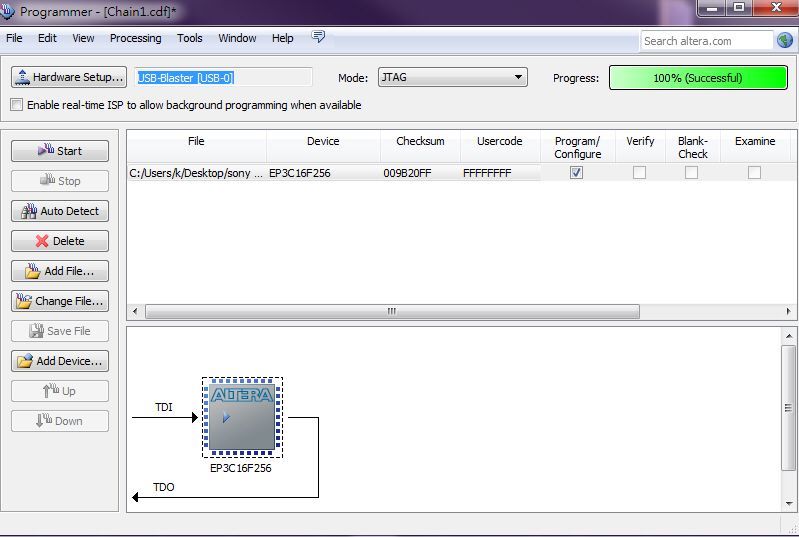This screenshot has width=799, height=537.
Task: Open the Edit menu
Action: [47, 38]
